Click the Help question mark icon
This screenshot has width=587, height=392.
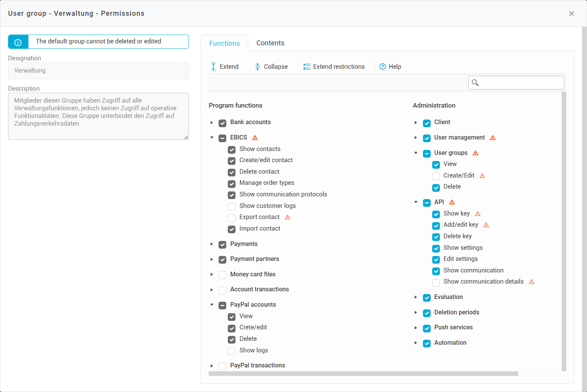pyautogui.click(x=383, y=66)
